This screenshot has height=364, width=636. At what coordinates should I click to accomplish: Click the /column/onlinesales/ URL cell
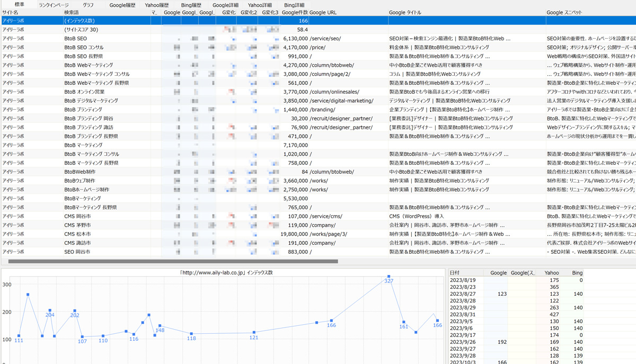coord(348,92)
